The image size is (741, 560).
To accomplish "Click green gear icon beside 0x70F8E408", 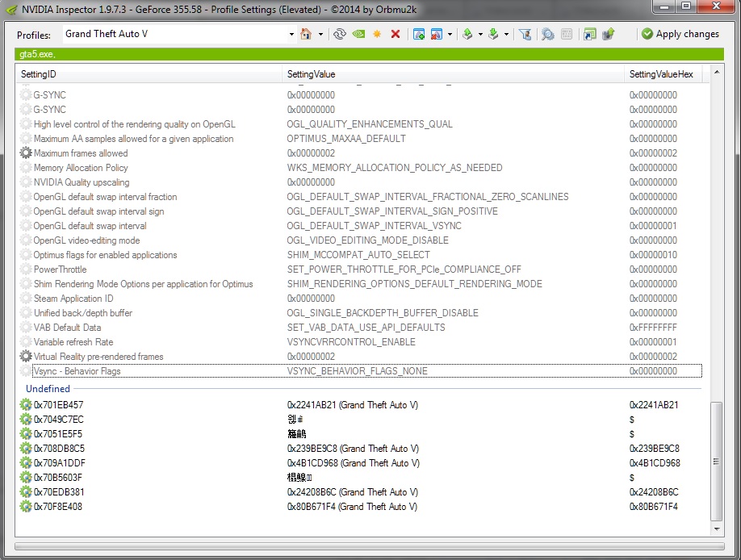I will (x=26, y=506).
